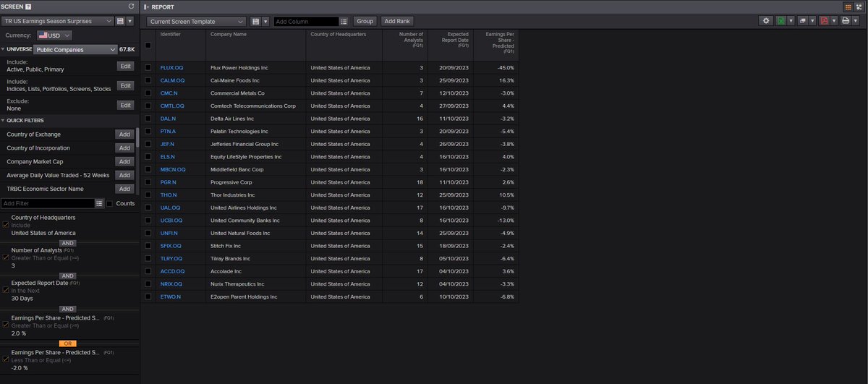Viewport: 868px width, 384px height.
Task: Click the windows copy icon
Action: 803,22
